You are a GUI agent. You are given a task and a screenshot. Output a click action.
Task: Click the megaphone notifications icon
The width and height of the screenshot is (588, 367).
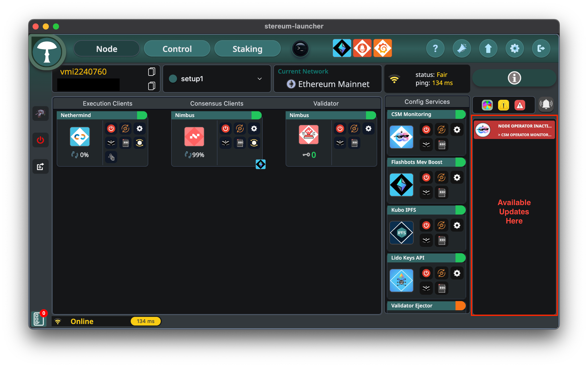pos(462,48)
